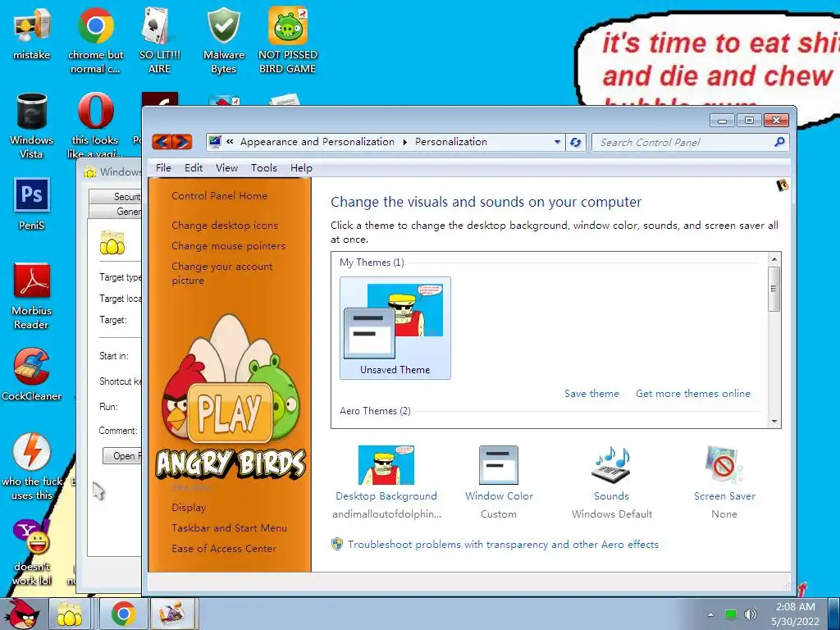
Task: Click Change mouse pointers link
Action: [x=228, y=246]
